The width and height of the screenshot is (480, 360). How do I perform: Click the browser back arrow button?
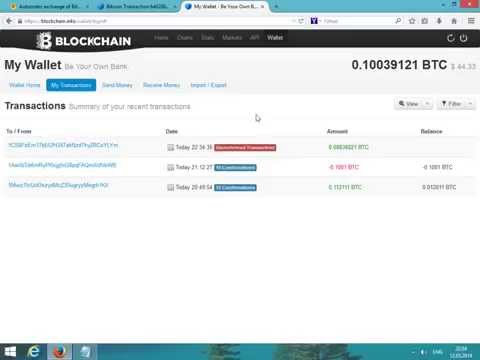click(x=9, y=21)
